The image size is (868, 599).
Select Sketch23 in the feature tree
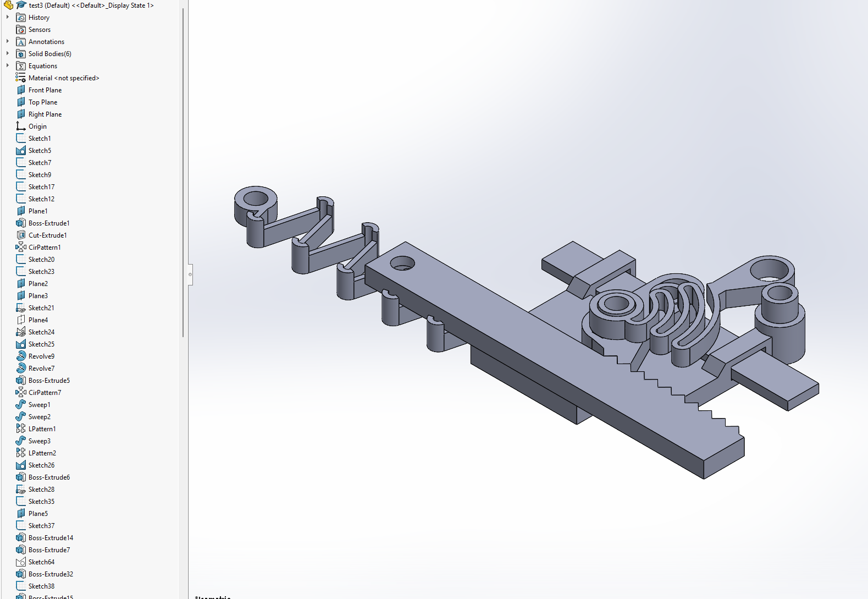click(41, 272)
